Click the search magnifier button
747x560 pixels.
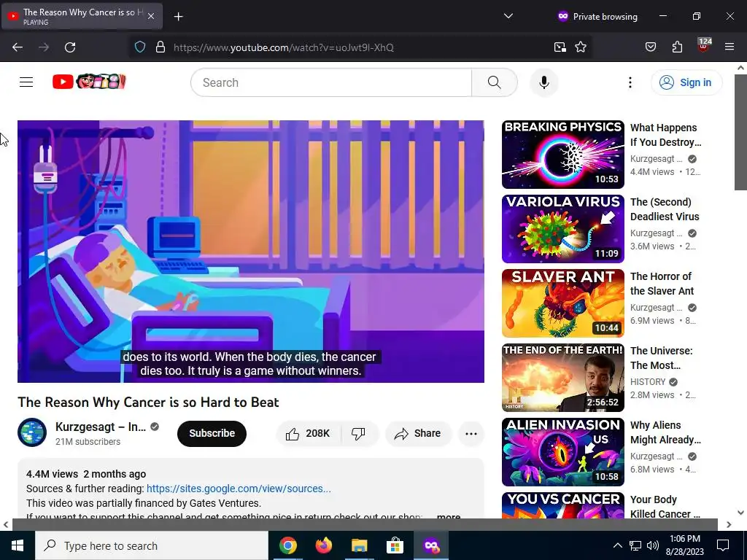click(495, 82)
